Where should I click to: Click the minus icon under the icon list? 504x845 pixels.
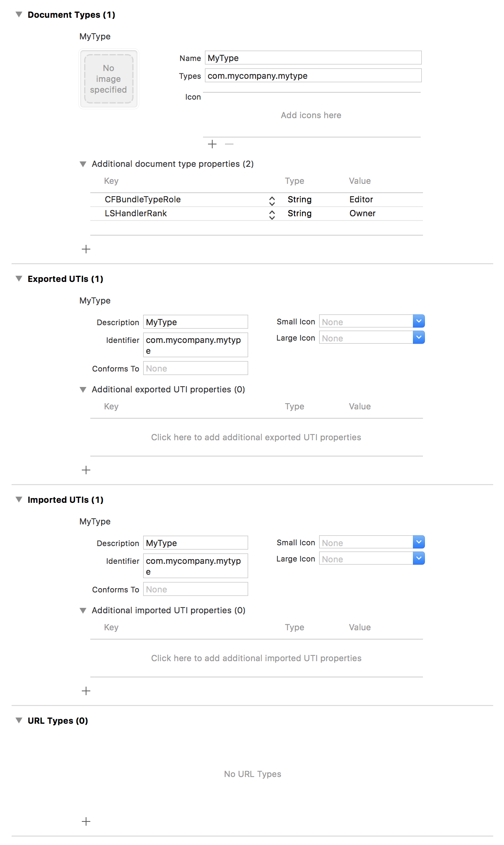(229, 144)
